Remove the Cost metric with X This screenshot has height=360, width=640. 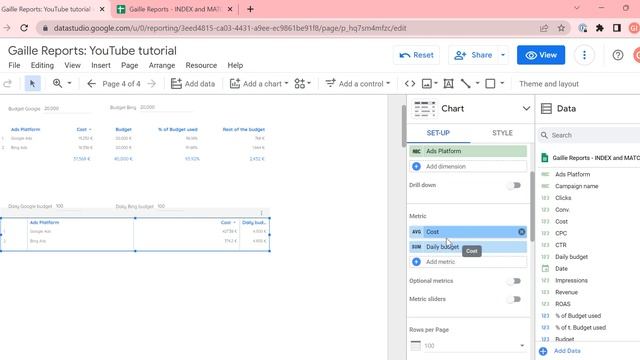[522, 232]
